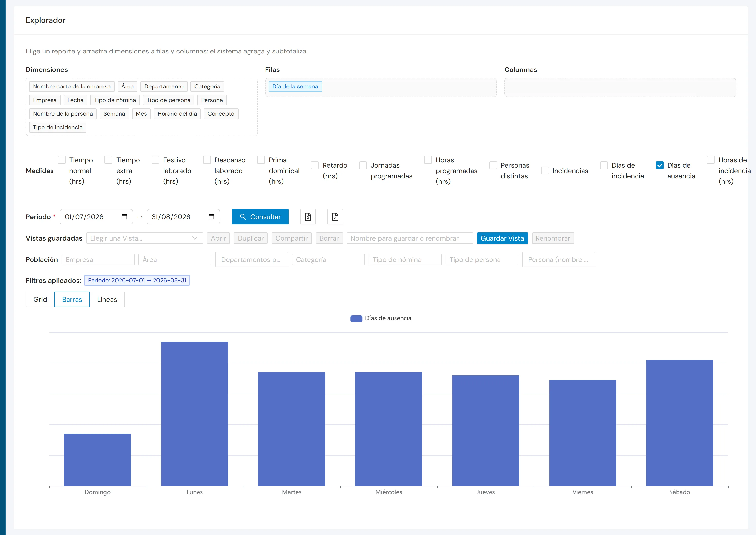756x535 pixels.
Task: Select the Persona dimension chip
Action: 212,100
